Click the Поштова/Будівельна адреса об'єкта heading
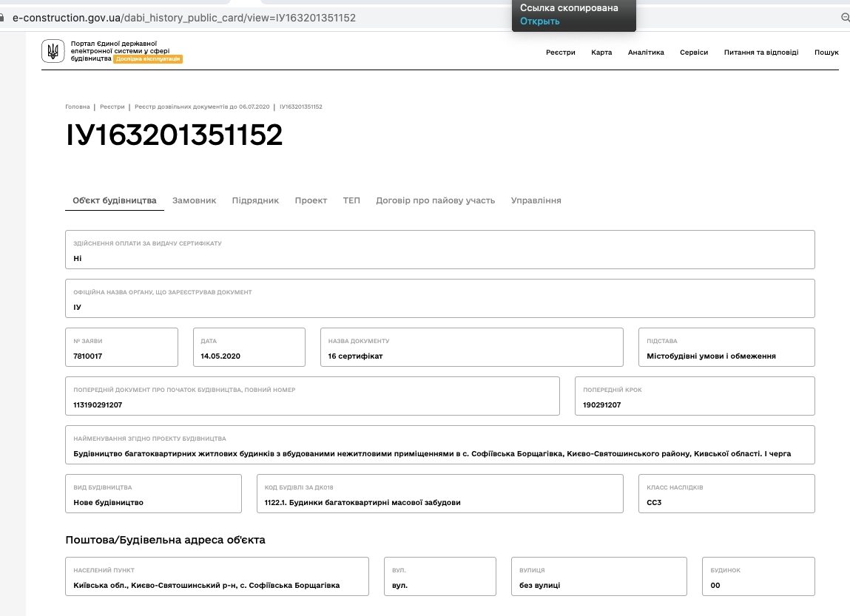This screenshot has height=616, width=850. coord(165,540)
